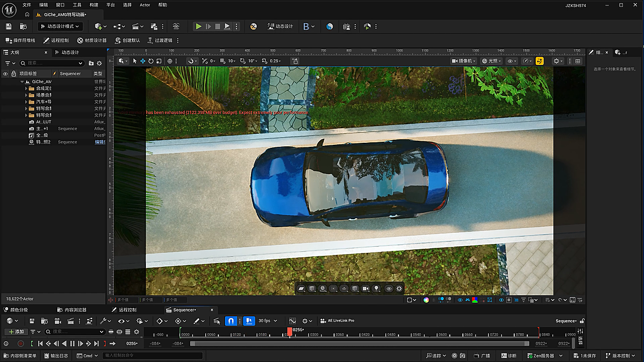Screen dimensions: 644x362
Task: Click the lightbulb icon in viewport bottom bar
Action: pyautogui.click(x=376, y=289)
